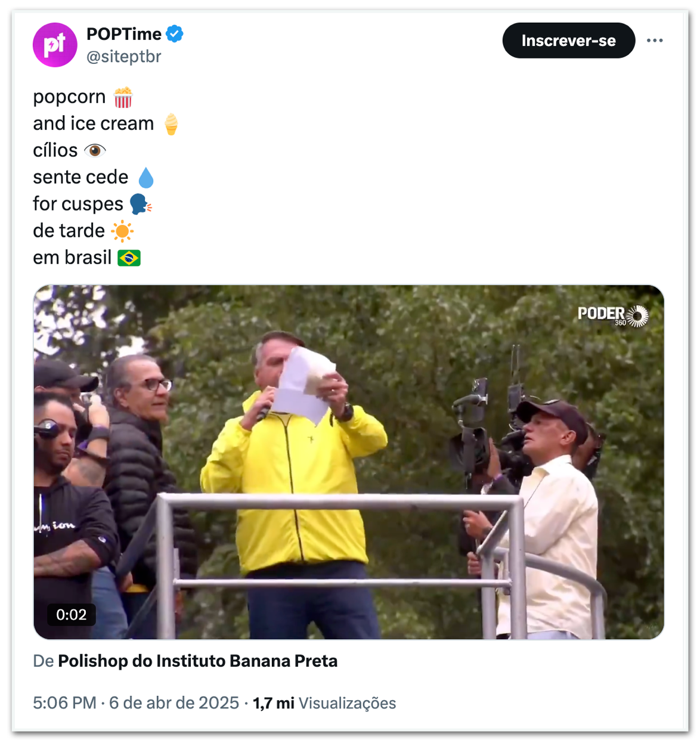700x743 pixels.
Task: Click the speaking head emoji
Action: click(141, 204)
